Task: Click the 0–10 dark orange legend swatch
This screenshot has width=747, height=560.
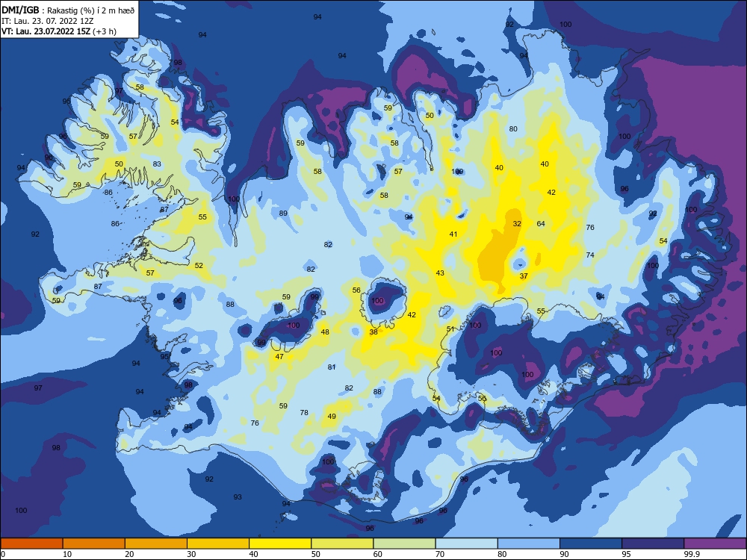Action: tap(31, 544)
